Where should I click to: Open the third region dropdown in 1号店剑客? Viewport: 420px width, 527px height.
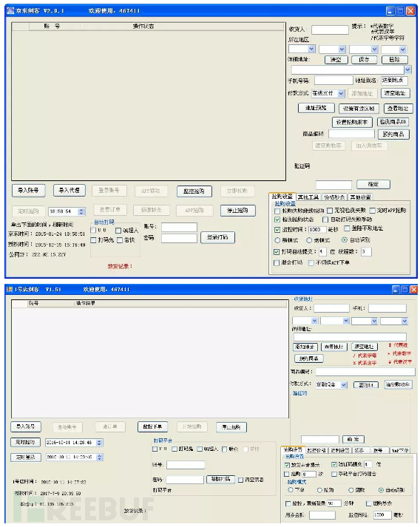[x=374, y=321]
